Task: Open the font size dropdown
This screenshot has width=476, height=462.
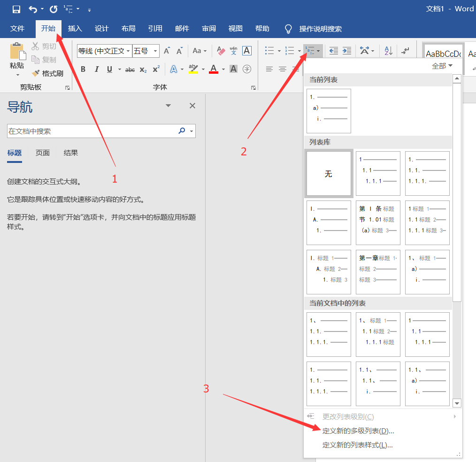Action: click(x=155, y=51)
